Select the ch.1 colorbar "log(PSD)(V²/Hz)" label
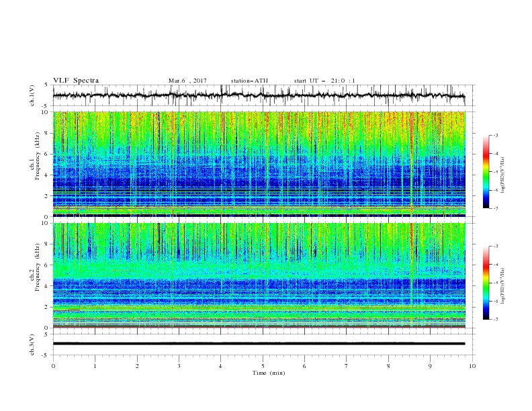This screenshot has width=532, height=411. (504, 175)
